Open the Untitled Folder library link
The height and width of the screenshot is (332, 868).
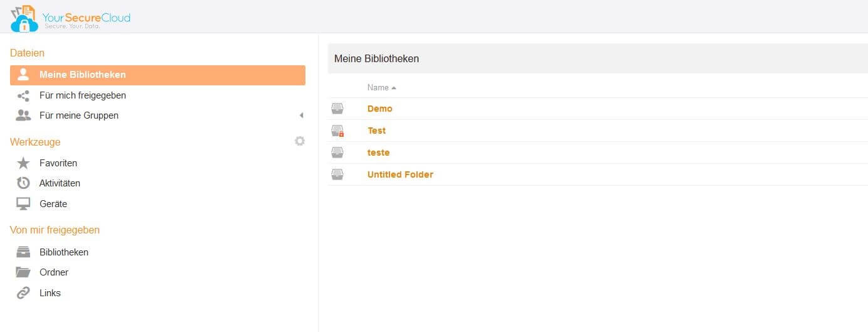point(400,174)
